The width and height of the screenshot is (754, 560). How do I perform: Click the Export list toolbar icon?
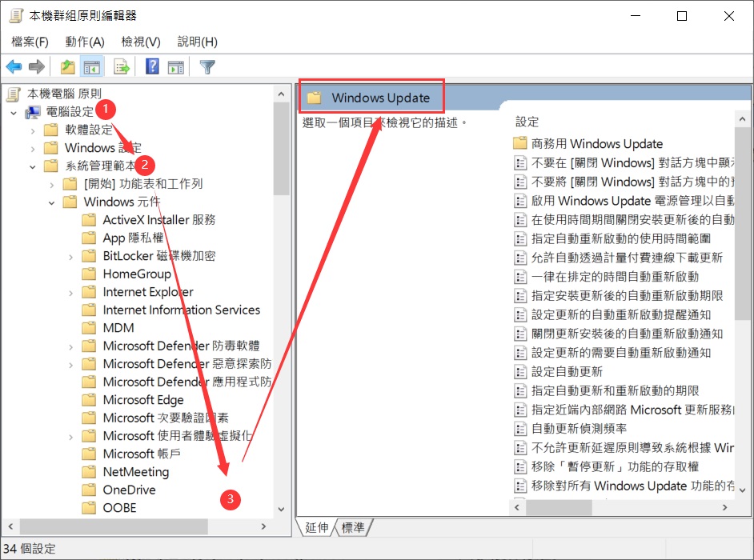click(x=122, y=66)
